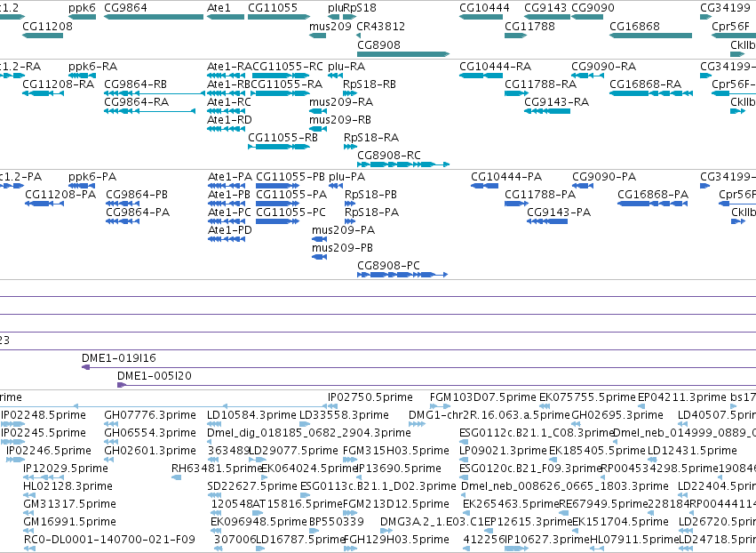Select the CG9864-RB transcript
Viewport: 756px width, 553px height.
[x=155, y=93]
